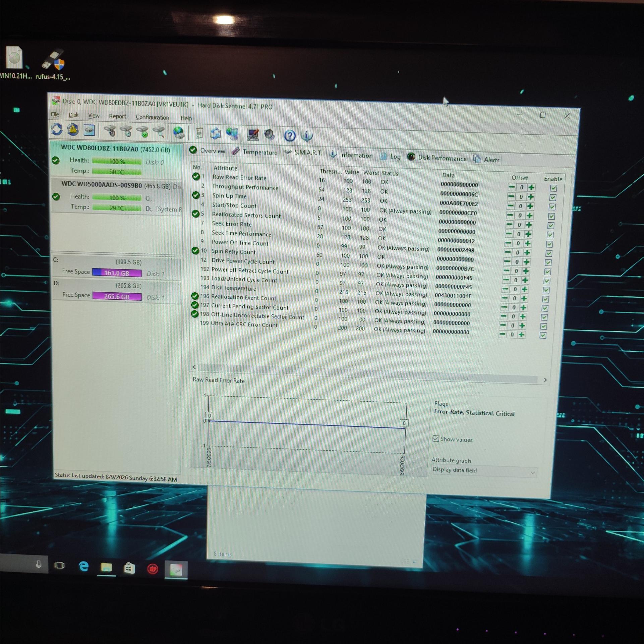
Task: Click the refresh icon with yellow warning triangle
Action: pos(73,130)
